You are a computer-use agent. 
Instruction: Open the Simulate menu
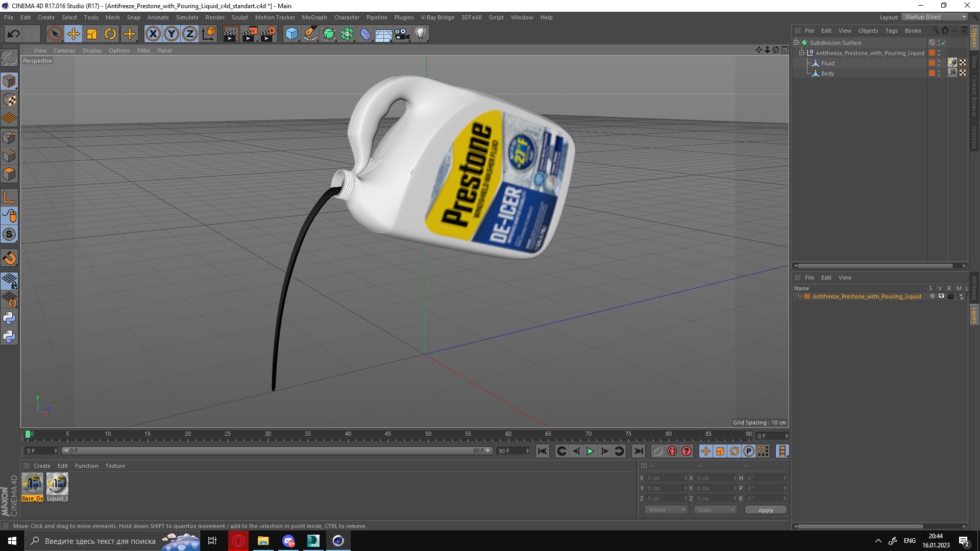click(187, 17)
